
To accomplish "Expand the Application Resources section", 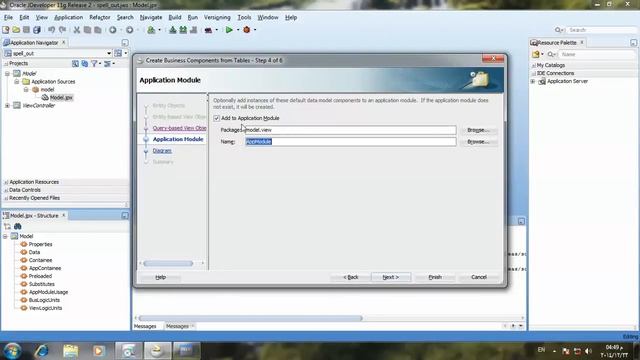I will pos(6,182).
